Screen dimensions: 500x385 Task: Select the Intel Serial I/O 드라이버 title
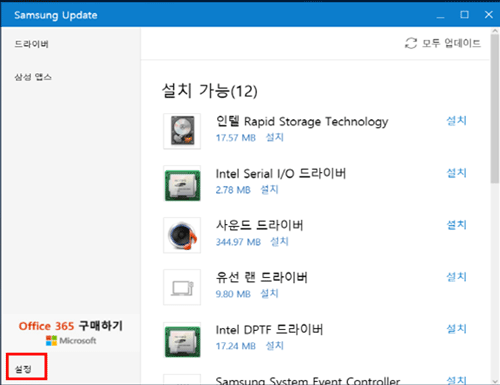click(x=281, y=173)
